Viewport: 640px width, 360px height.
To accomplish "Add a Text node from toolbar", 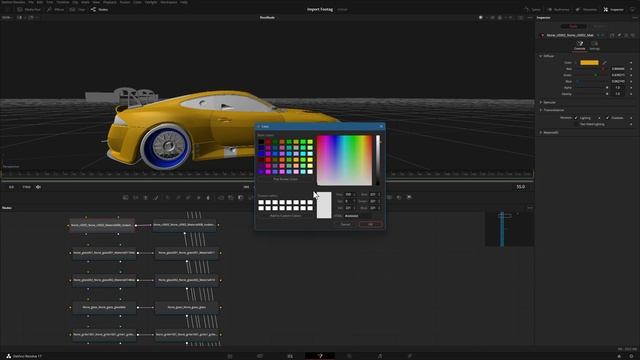I will [x=146, y=198].
